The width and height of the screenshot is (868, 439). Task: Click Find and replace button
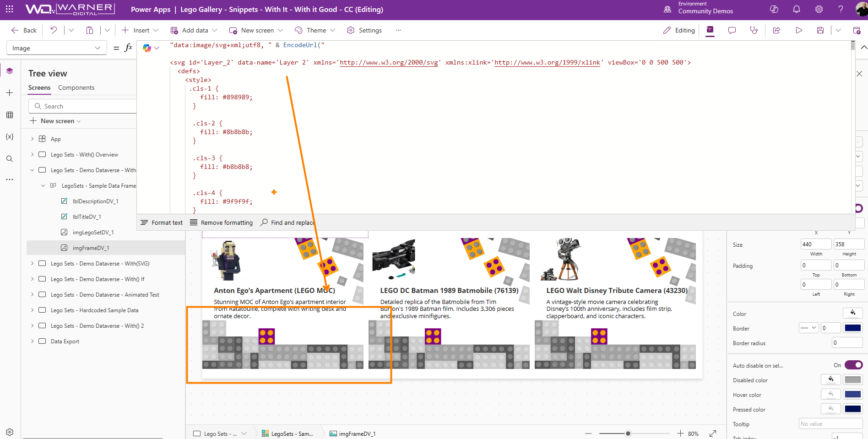pos(288,222)
